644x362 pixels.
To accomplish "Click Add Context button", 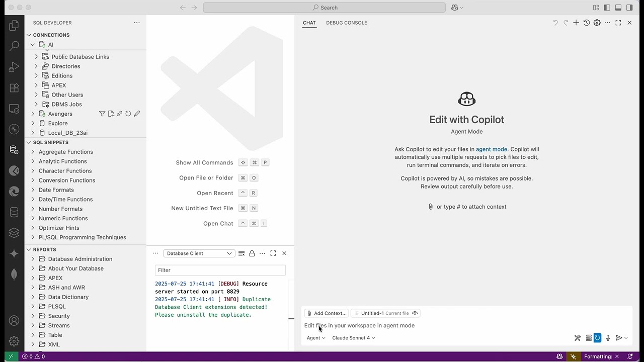I will click(327, 313).
